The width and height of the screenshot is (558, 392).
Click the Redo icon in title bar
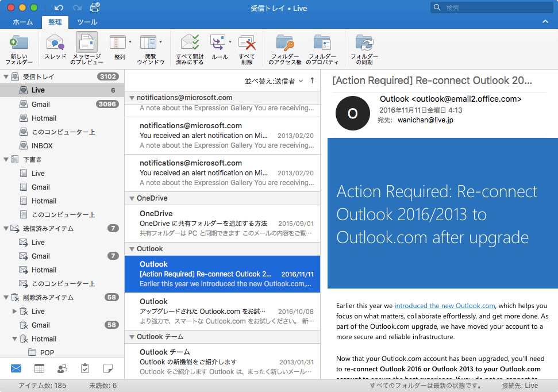[77, 8]
